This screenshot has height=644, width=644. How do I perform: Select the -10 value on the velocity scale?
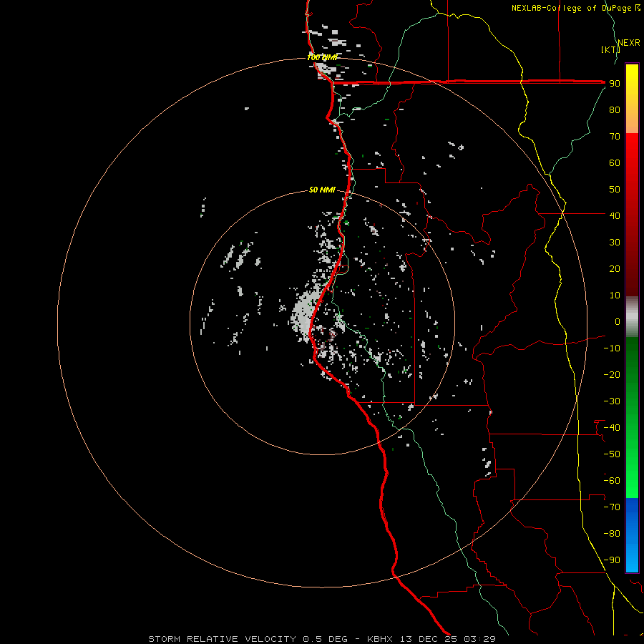pos(612,348)
